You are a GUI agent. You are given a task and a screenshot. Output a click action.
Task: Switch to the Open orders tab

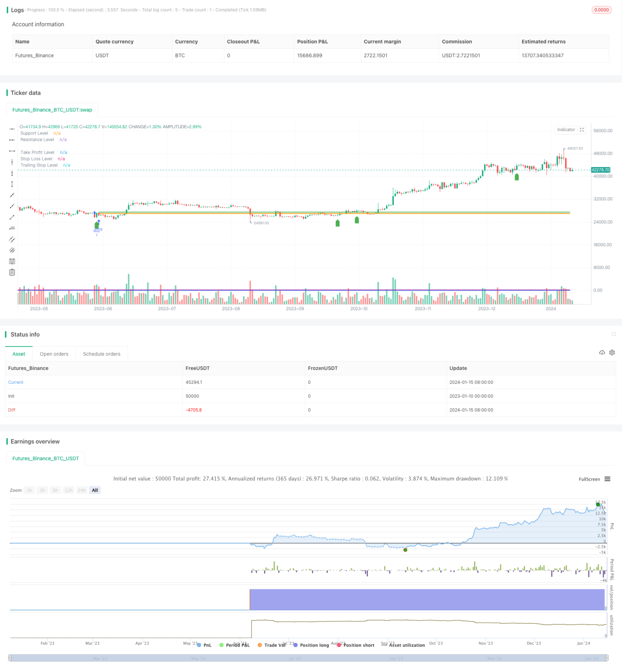coord(54,354)
